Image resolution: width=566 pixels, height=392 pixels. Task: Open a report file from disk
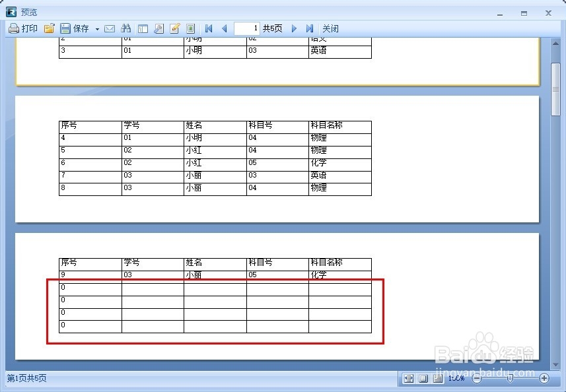(x=50, y=28)
